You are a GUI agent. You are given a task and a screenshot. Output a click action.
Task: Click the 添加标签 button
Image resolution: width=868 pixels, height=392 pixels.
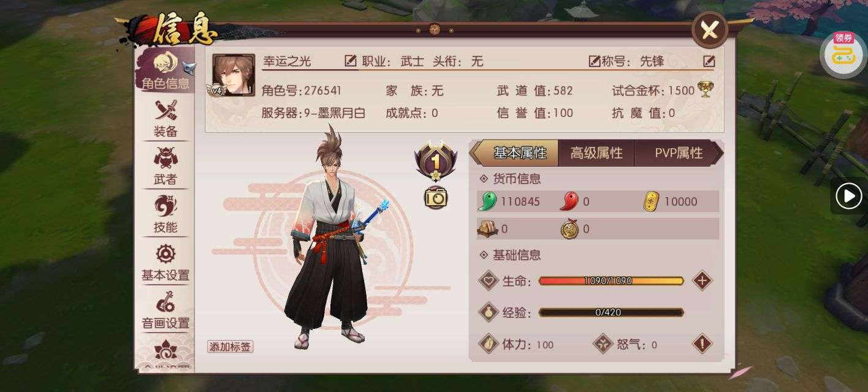pyautogui.click(x=230, y=347)
